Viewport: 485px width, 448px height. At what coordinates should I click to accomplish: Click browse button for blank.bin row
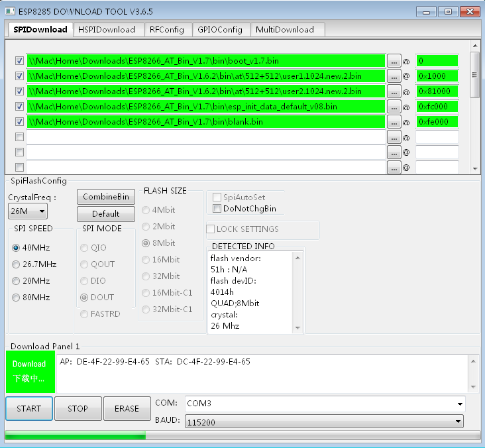click(x=394, y=122)
